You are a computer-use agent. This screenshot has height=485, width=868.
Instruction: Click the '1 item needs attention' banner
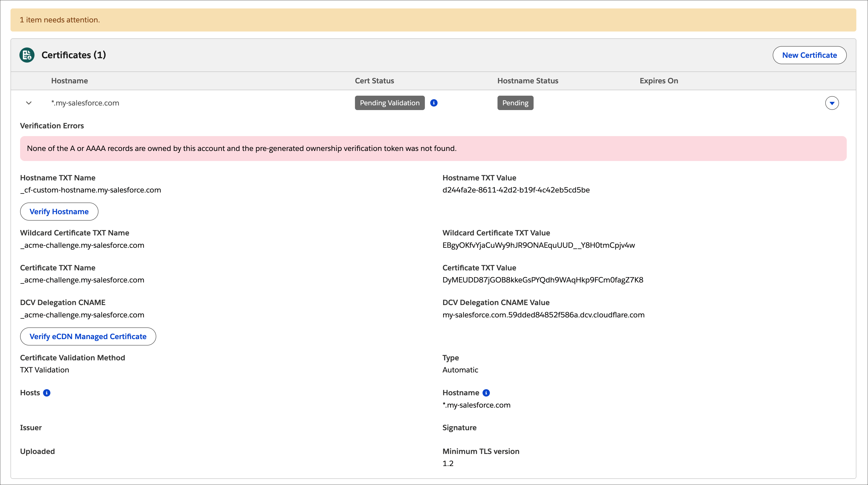pyautogui.click(x=433, y=20)
